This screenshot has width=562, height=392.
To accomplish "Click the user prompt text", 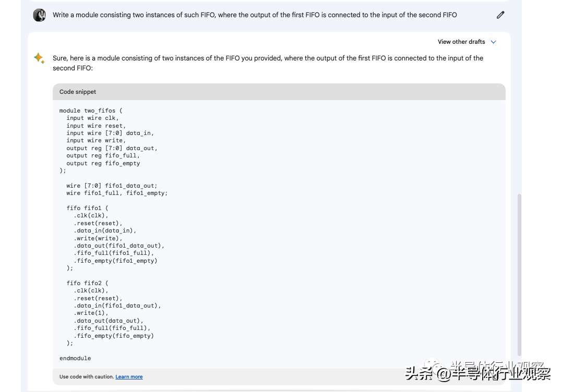I will coord(255,15).
